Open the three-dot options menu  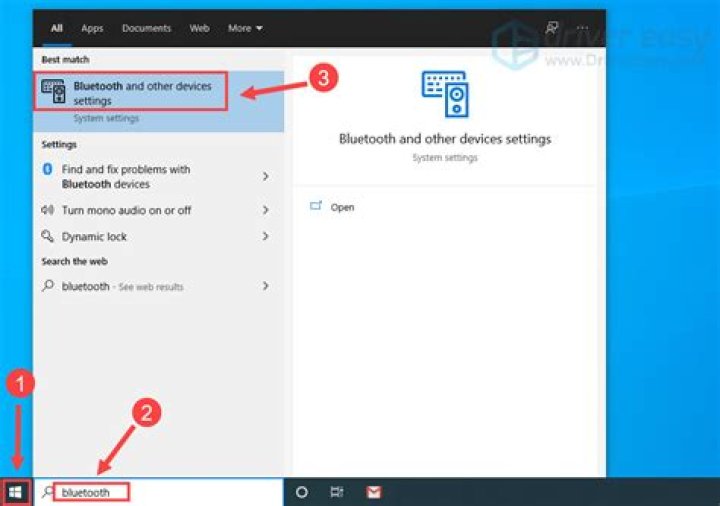584,28
